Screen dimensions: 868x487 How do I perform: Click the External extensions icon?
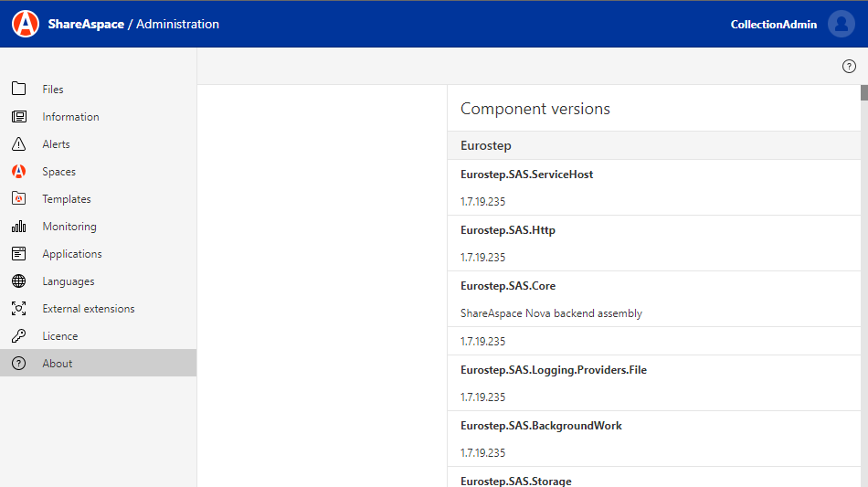[x=18, y=308]
